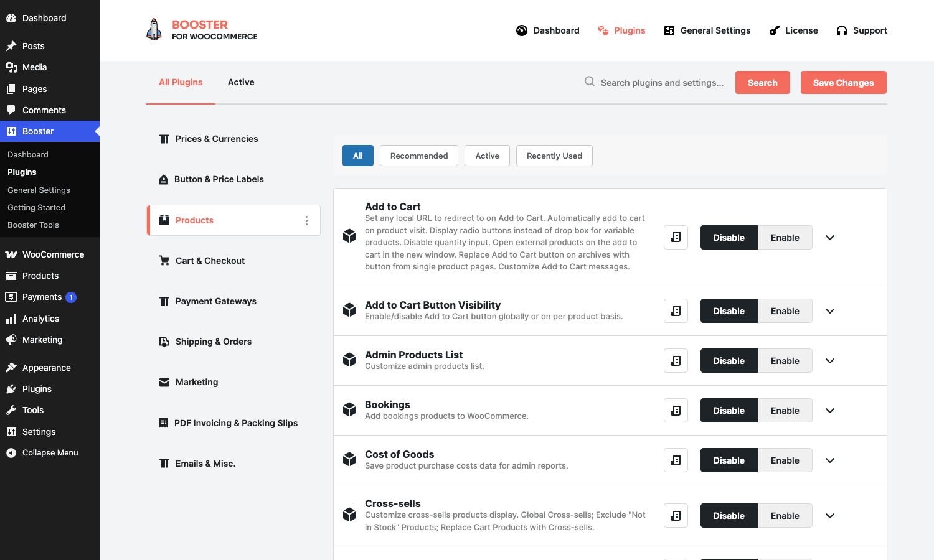Screen dimensions: 934x560
Task: Filter by Recently Used plugins
Action: [554, 156]
